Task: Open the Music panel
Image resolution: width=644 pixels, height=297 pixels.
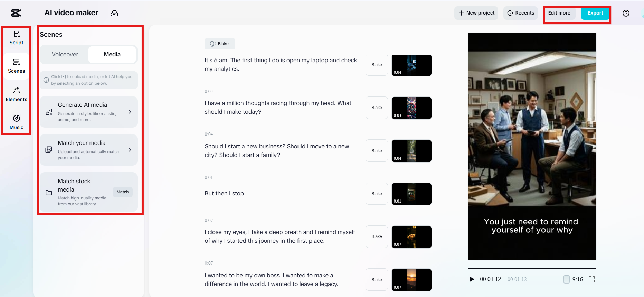Action: click(17, 122)
